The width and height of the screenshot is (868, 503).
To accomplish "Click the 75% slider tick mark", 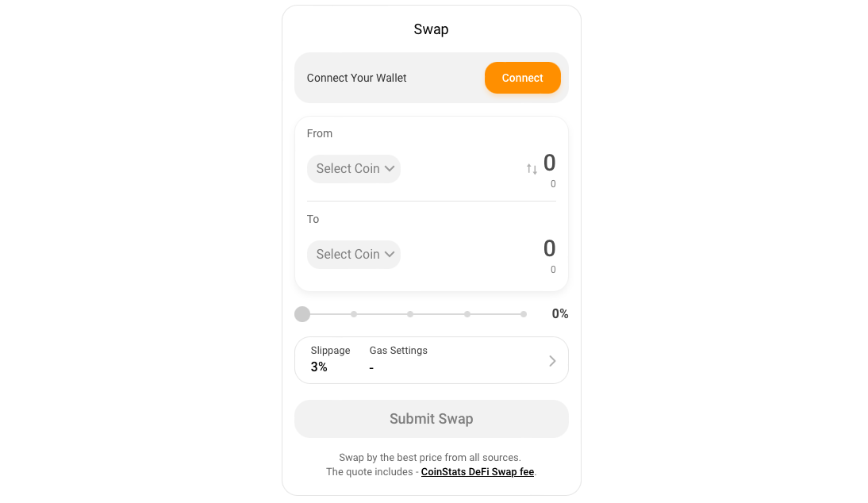I will coord(467,313).
